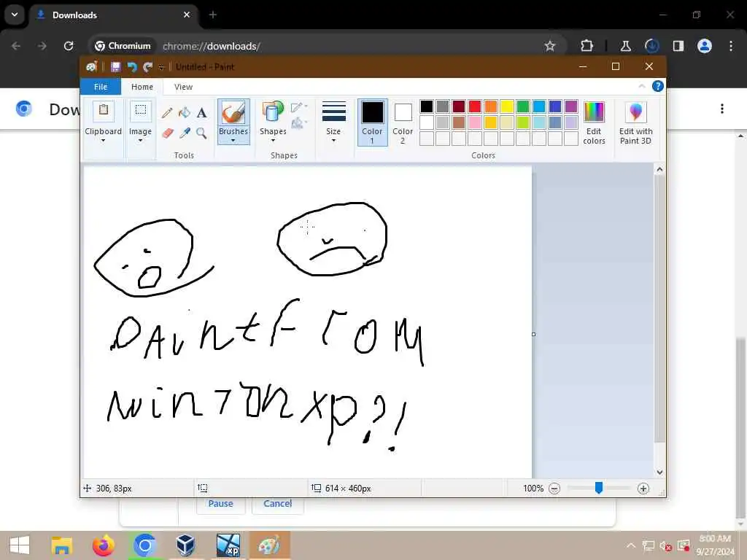This screenshot has height=560, width=747.
Task: Open a new Chromium tab
Action: click(212, 15)
